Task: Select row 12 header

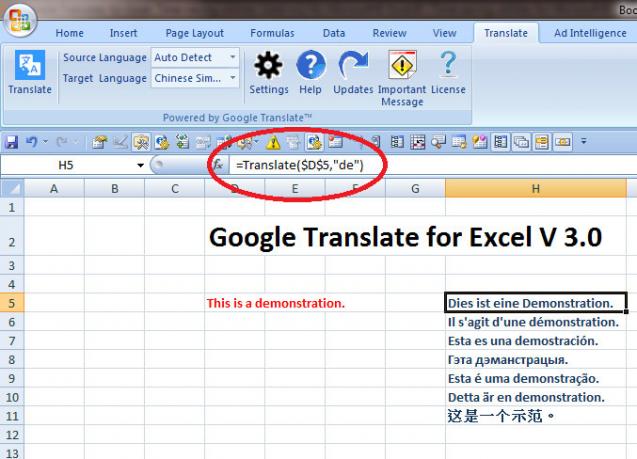Action: coord(12,435)
